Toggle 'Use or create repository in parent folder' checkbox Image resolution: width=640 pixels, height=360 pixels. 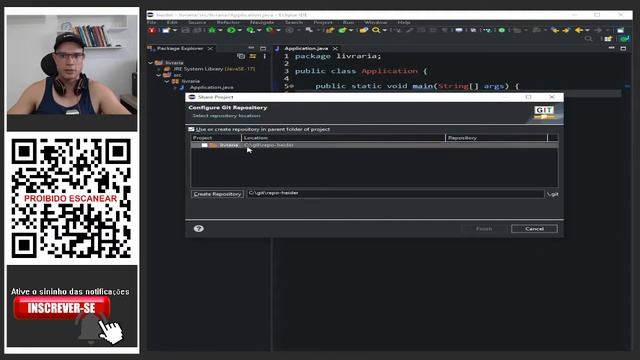191,129
